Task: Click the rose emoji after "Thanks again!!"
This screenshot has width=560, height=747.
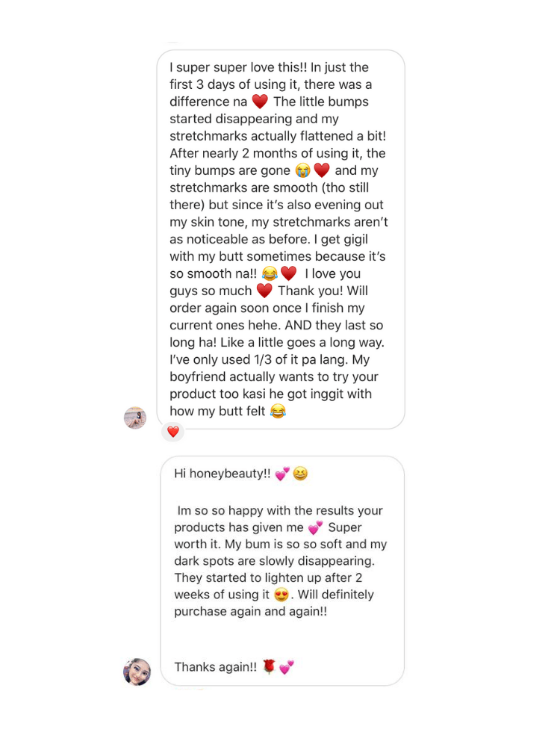Action: (x=270, y=667)
